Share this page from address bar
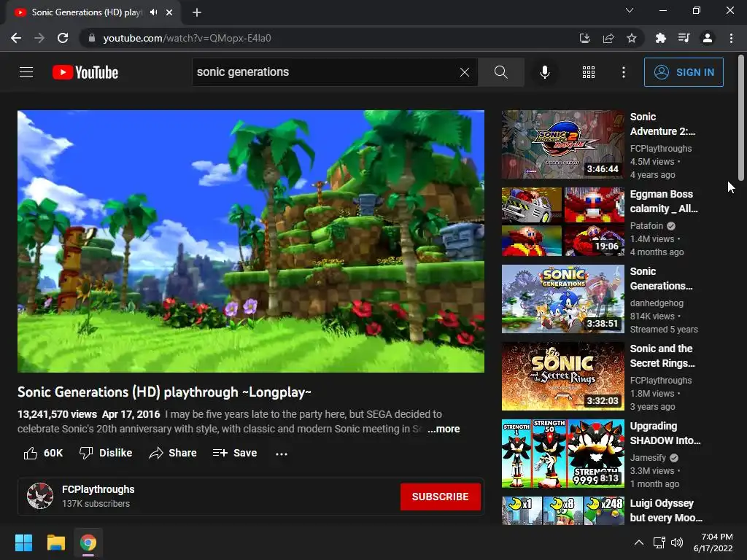The width and height of the screenshot is (747, 560). tap(608, 38)
